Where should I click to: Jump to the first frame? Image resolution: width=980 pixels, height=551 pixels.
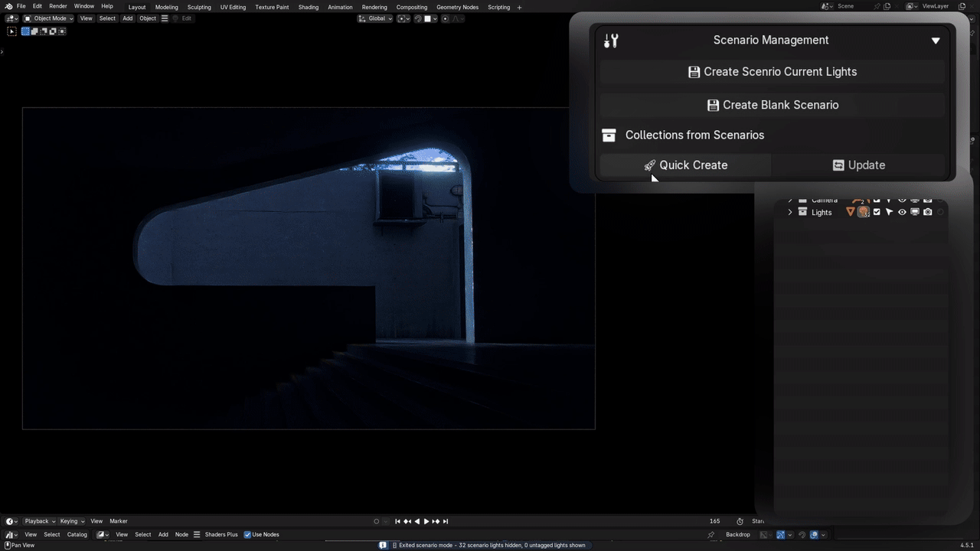click(397, 521)
